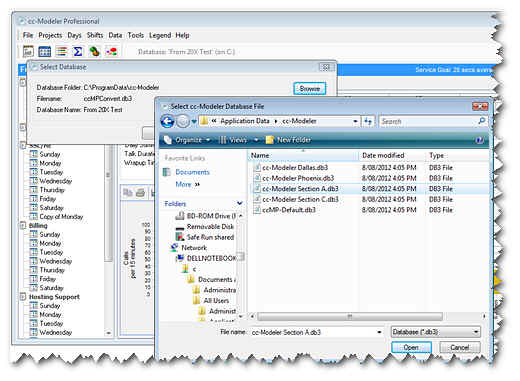The image size is (520, 381).
Task: Open the Data menu
Action: pos(115,35)
